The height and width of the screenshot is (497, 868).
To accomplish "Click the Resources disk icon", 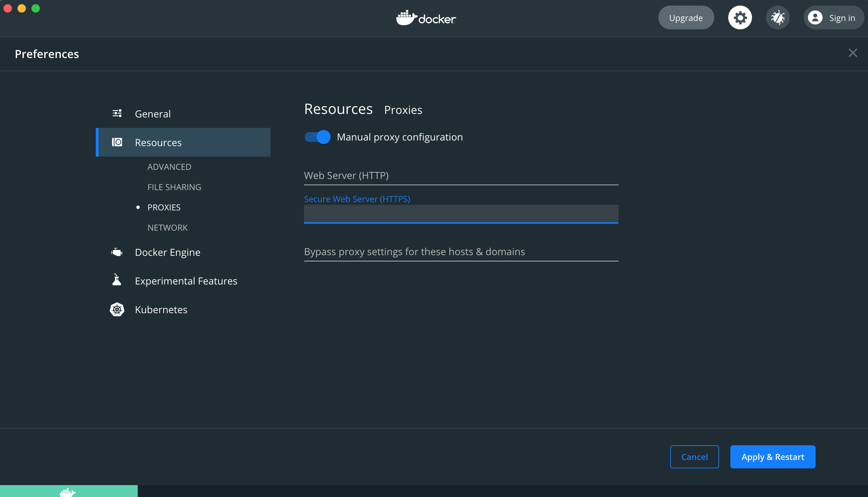I will [117, 142].
